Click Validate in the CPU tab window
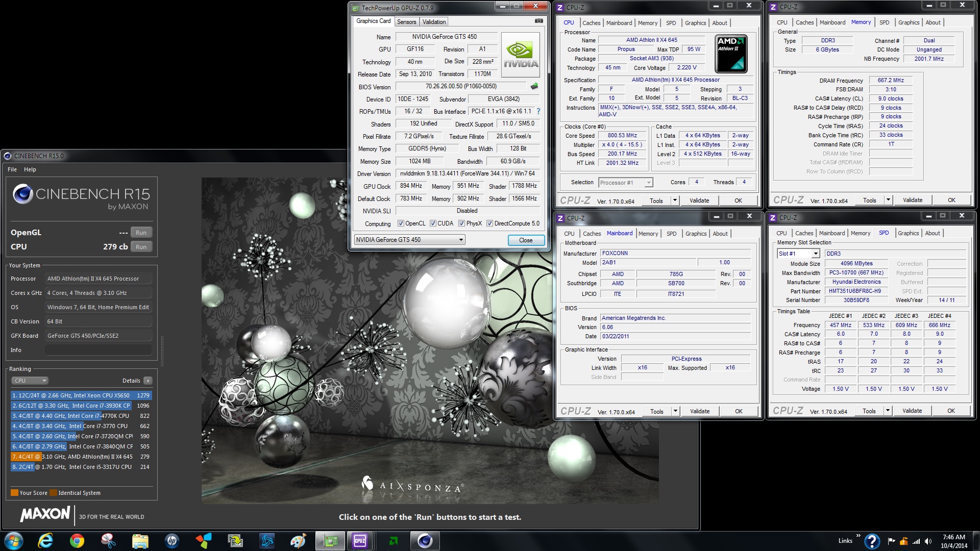The image size is (980, 551). (x=699, y=201)
